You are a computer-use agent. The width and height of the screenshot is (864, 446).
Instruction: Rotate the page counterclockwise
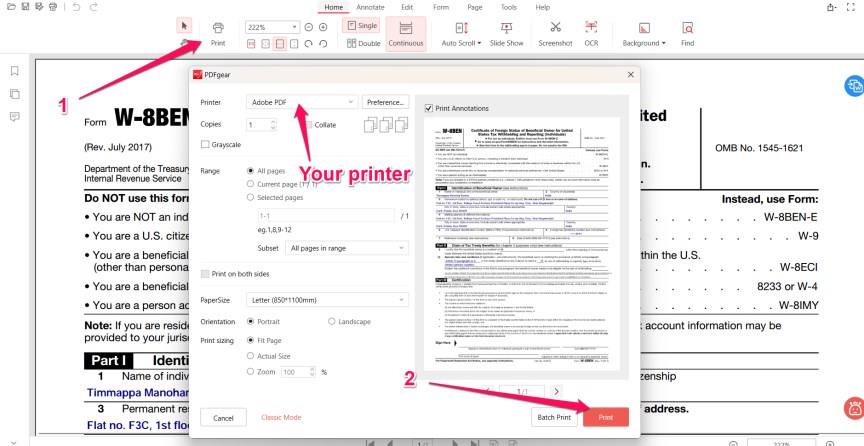click(x=323, y=44)
